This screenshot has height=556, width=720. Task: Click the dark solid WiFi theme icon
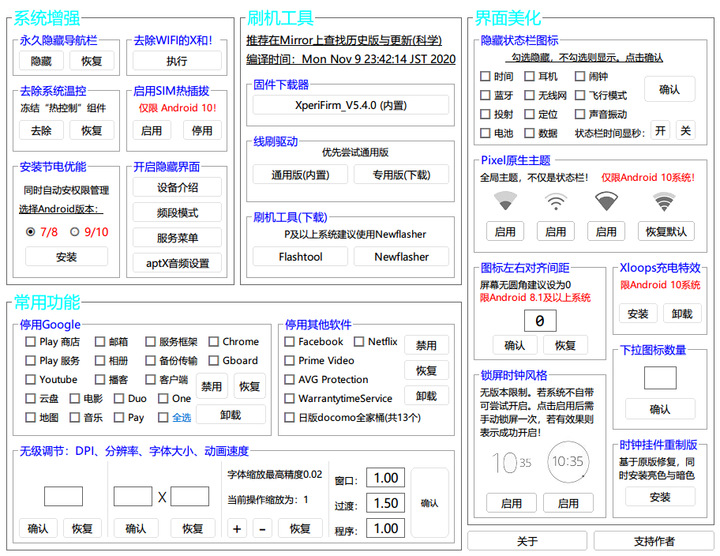(606, 201)
